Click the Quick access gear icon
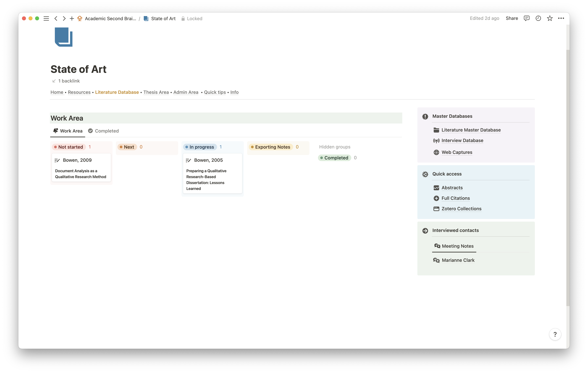 tap(425, 174)
